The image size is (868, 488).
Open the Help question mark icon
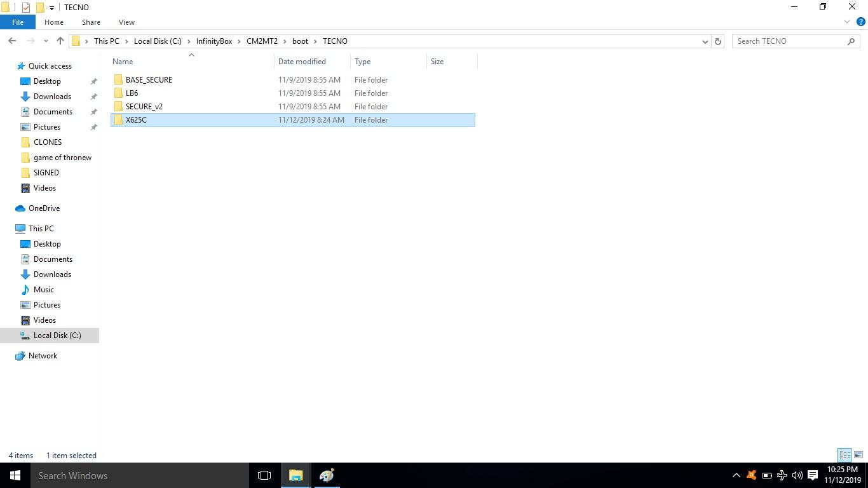(861, 22)
